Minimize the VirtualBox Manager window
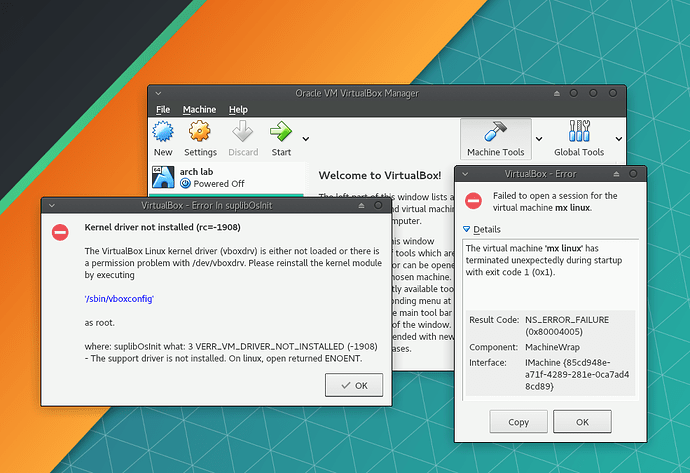This screenshot has height=473, width=690. click(x=574, y=93)
